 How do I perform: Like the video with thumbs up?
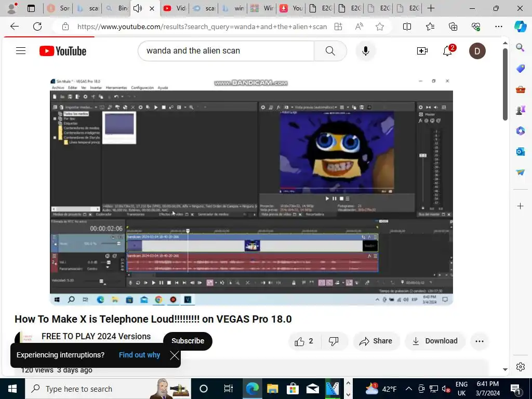[303, 341]
